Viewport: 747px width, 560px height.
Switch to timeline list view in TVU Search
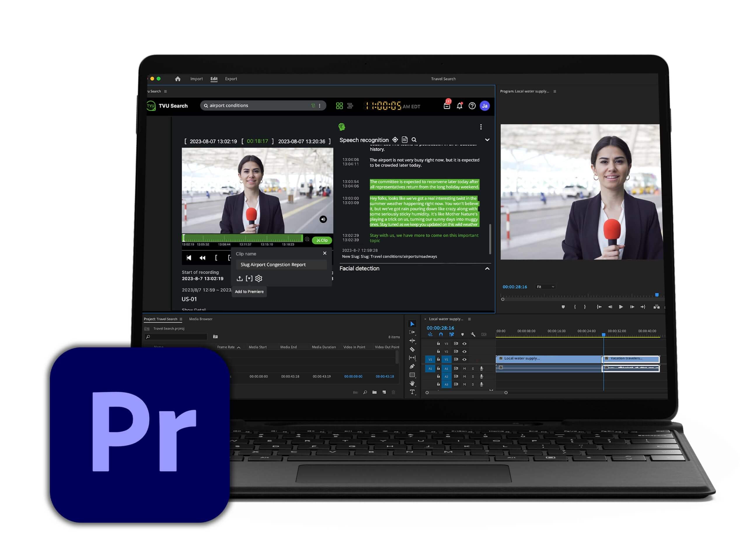click(350, 106)
